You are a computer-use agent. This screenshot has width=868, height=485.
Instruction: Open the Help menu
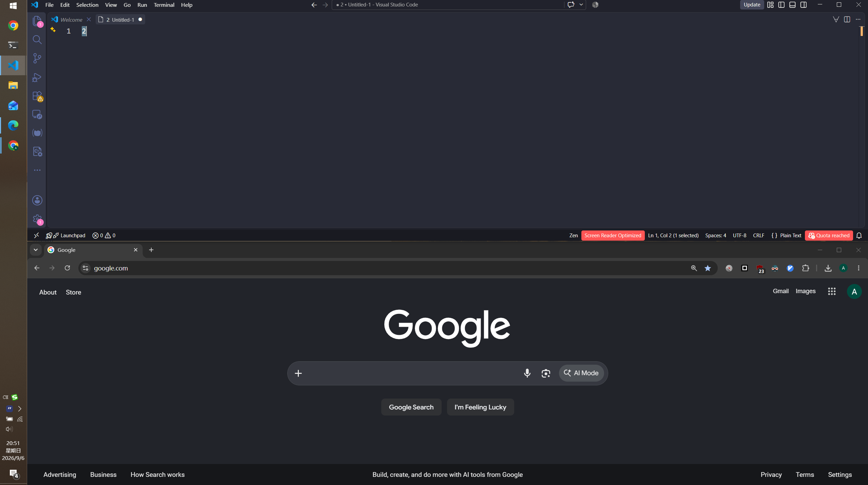coord(187,5)
